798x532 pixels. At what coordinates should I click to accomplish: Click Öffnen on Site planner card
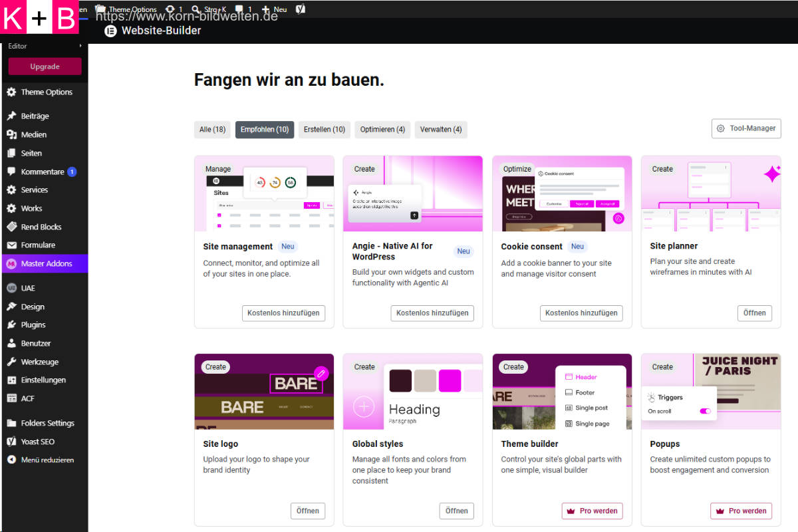[x=755, y=313]
